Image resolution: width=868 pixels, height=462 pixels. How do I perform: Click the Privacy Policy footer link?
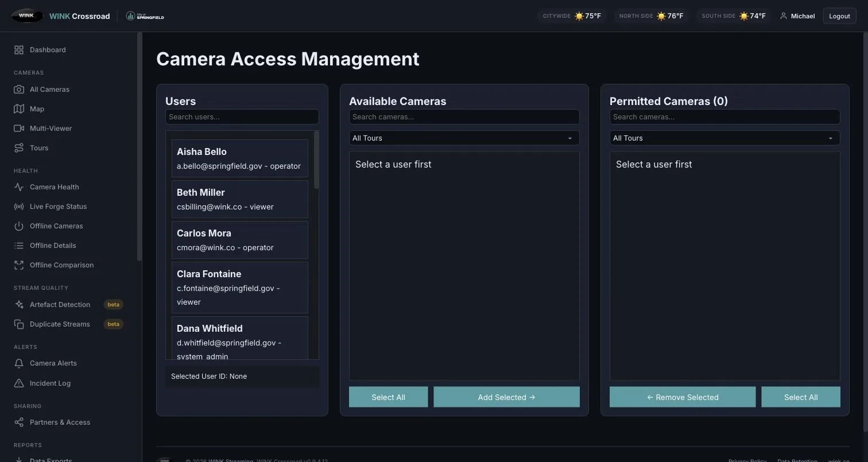point(747,460)
